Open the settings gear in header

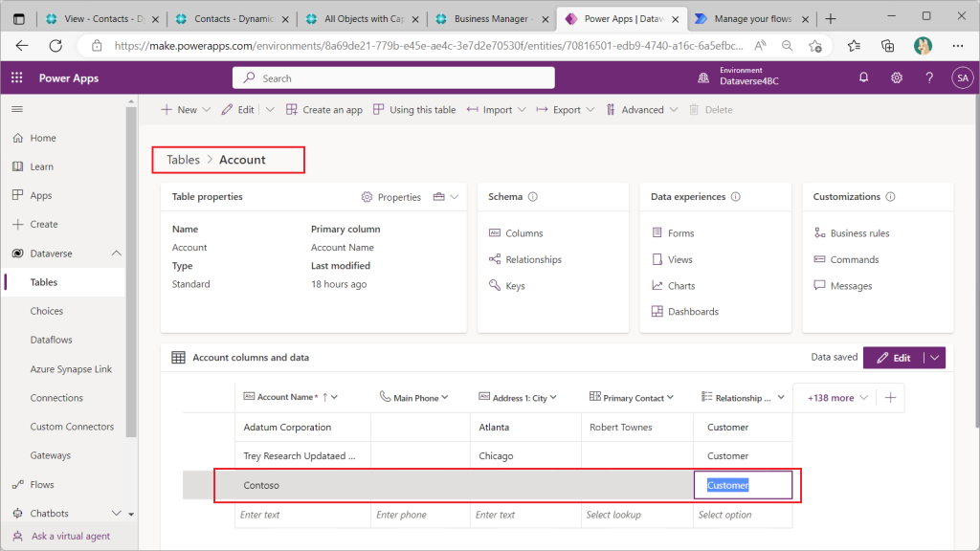897,77
